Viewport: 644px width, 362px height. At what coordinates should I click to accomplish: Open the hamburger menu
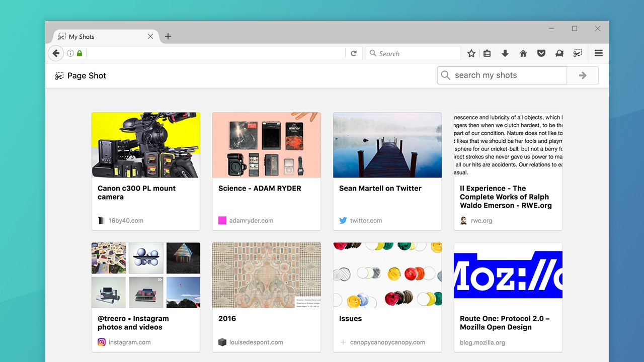tap(598, 53)
